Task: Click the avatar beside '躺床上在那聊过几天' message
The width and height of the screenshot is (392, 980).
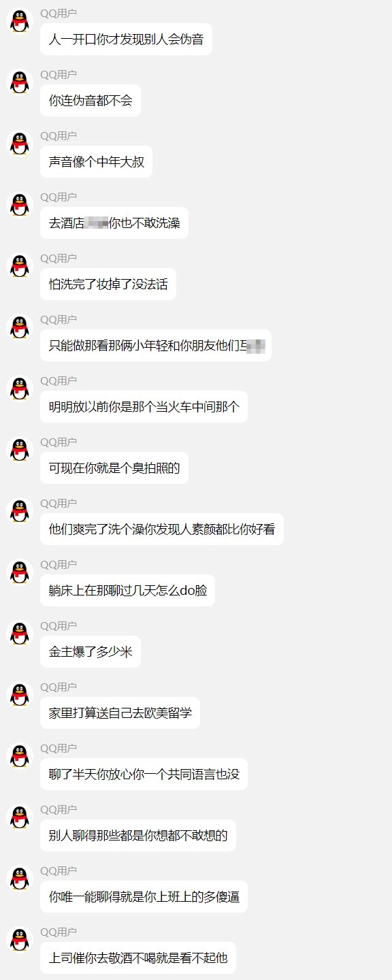Action: pyautogui.click(x=20, y=572)
